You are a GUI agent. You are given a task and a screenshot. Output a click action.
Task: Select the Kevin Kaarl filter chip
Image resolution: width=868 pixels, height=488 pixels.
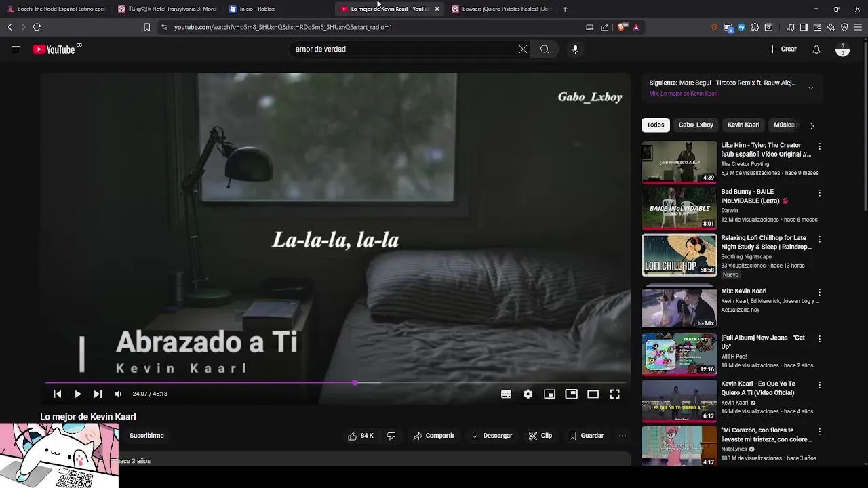[x=743, y=125]
